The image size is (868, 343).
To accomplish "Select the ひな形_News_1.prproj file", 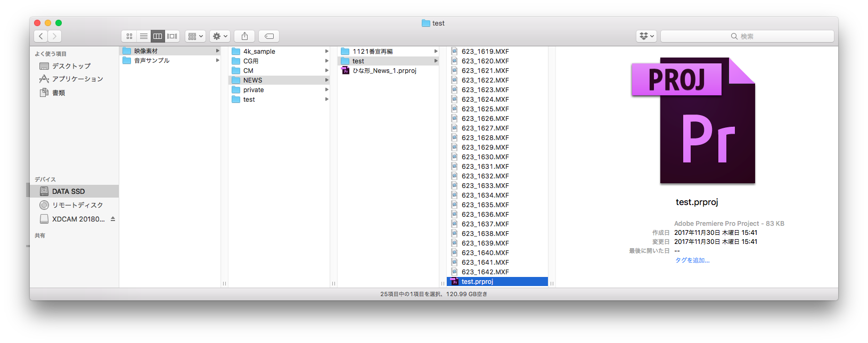I will pos(388,71).
